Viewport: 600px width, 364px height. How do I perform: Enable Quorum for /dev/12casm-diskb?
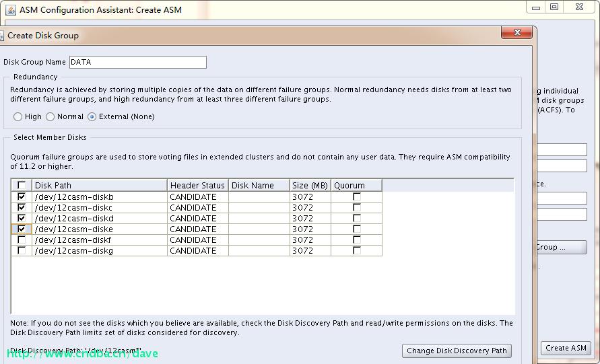point(357,196)
